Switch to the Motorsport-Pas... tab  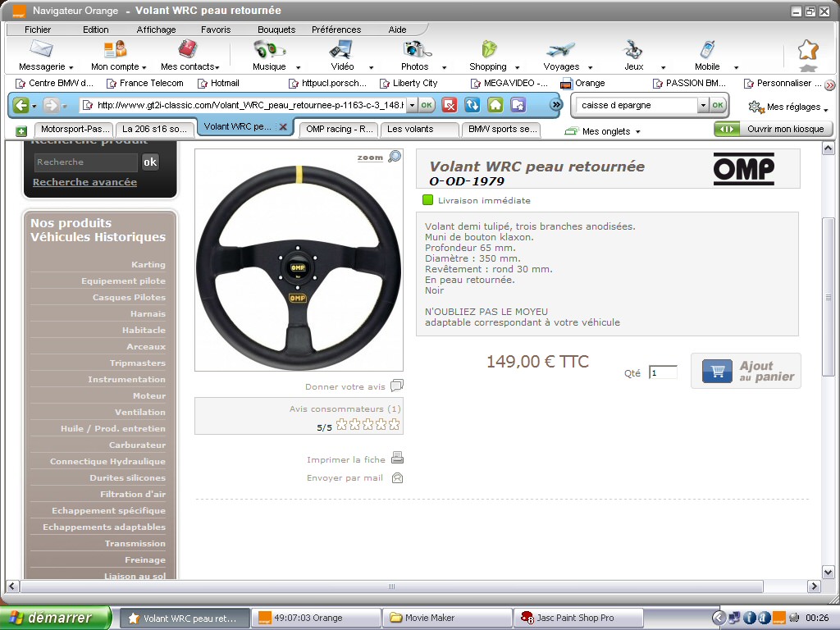pyautogui.click(x=75, y=129)
